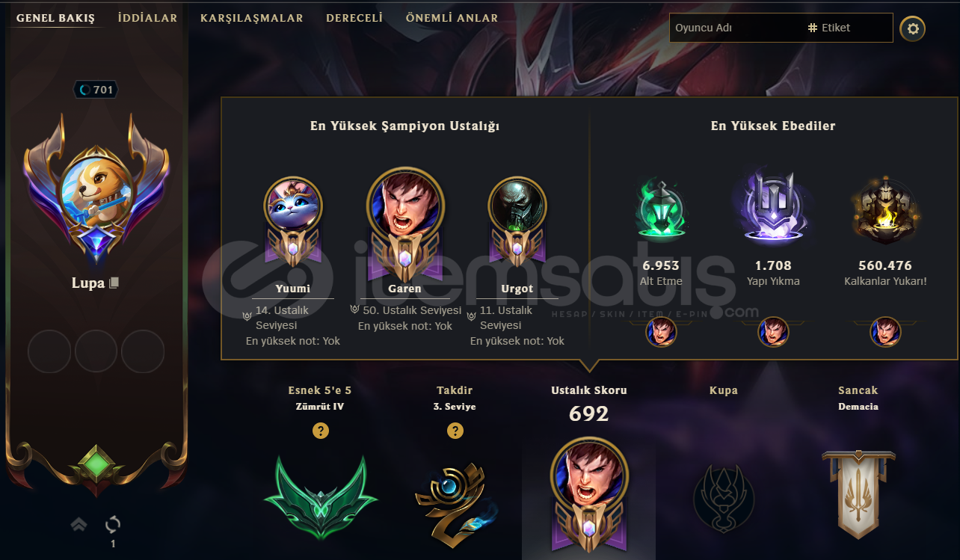Select the Urgot champion mastery portrait
The height and width of the screenshot is (560, 960).
pos(517,206)
